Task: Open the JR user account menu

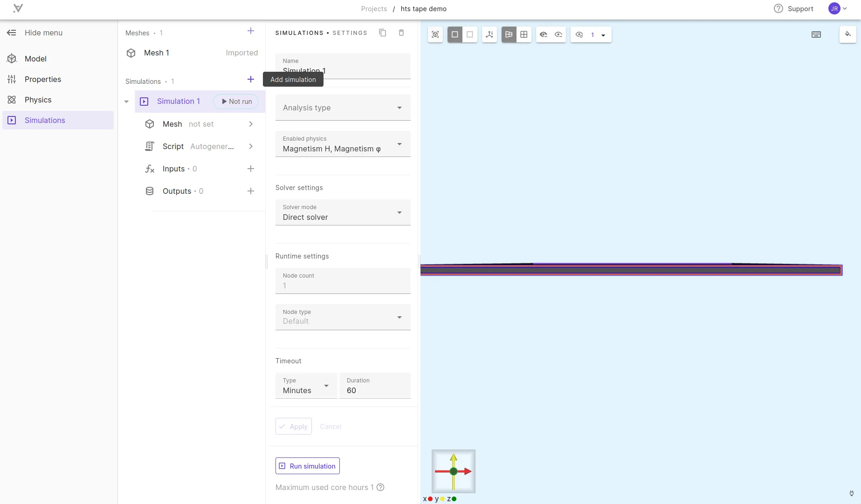Action: pos(838,9)
